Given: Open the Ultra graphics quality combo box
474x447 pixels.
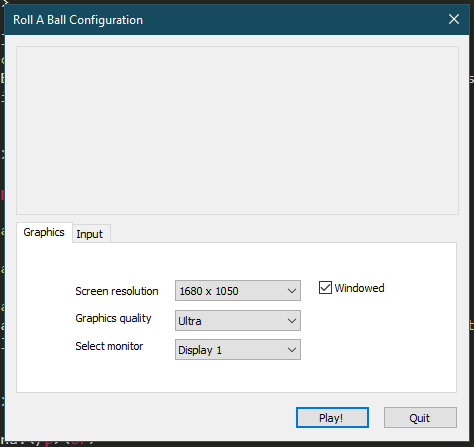Looking at the screenshot, I should point(238,321).
